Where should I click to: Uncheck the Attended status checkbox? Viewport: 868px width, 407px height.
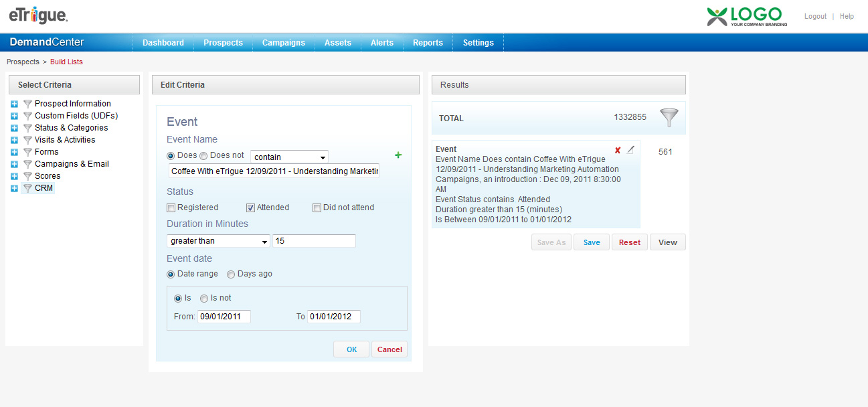pos(250,208)
